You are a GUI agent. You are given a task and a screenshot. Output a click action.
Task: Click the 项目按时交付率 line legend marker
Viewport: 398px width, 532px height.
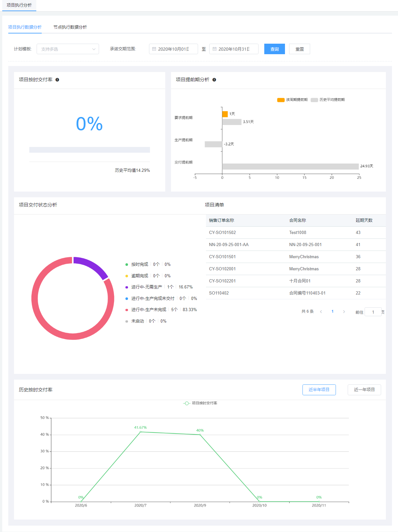click(x=187, y=403)
